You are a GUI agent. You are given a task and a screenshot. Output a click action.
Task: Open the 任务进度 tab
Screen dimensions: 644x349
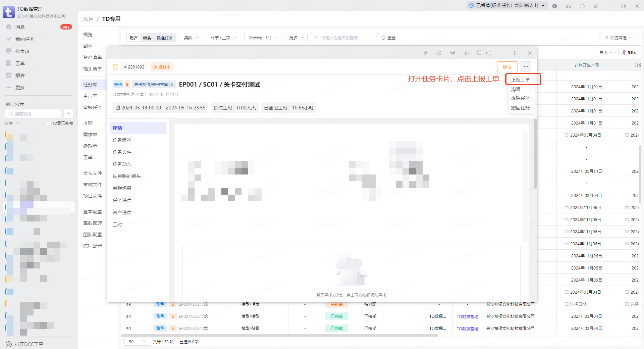138,200
